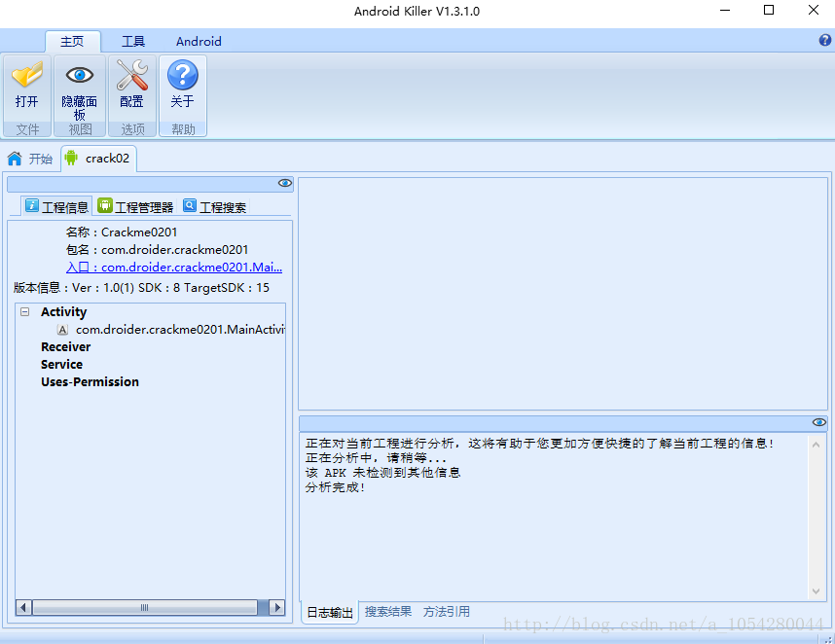This screenshot has height=644, width=835.
Task: Click log scrollbar up arrow
Action: click(x=816, y=445)
